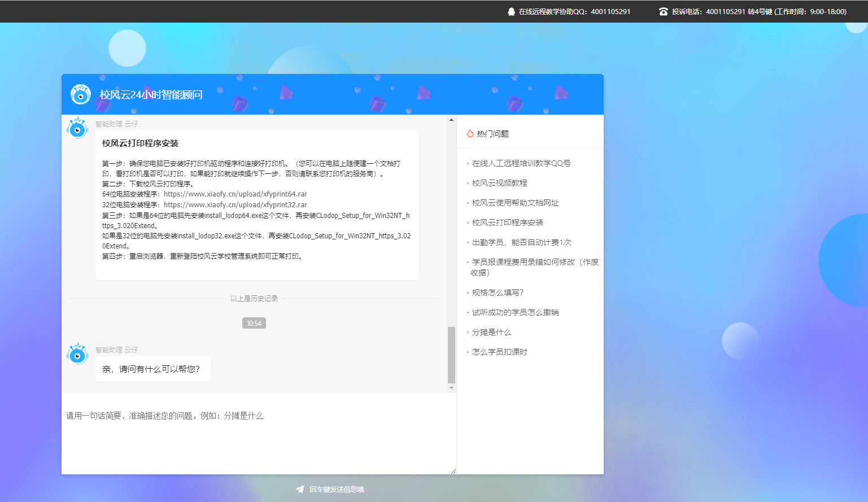Open 在线人工远程培训教学QQ号 question
The height and width of the screenshot is (502, 868).
click(521, 163)
